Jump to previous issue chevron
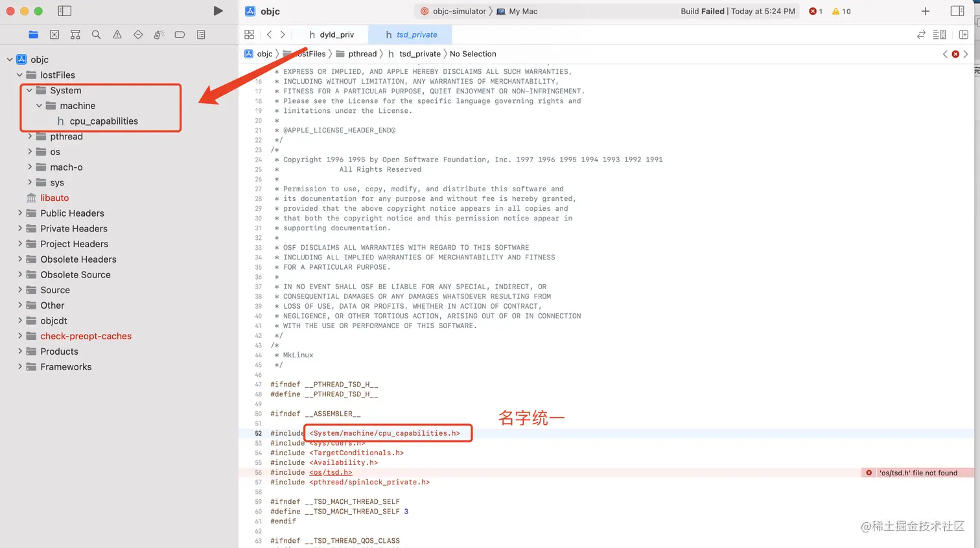The width and height of the screenshot is (980, 548). tap(945, 54)
